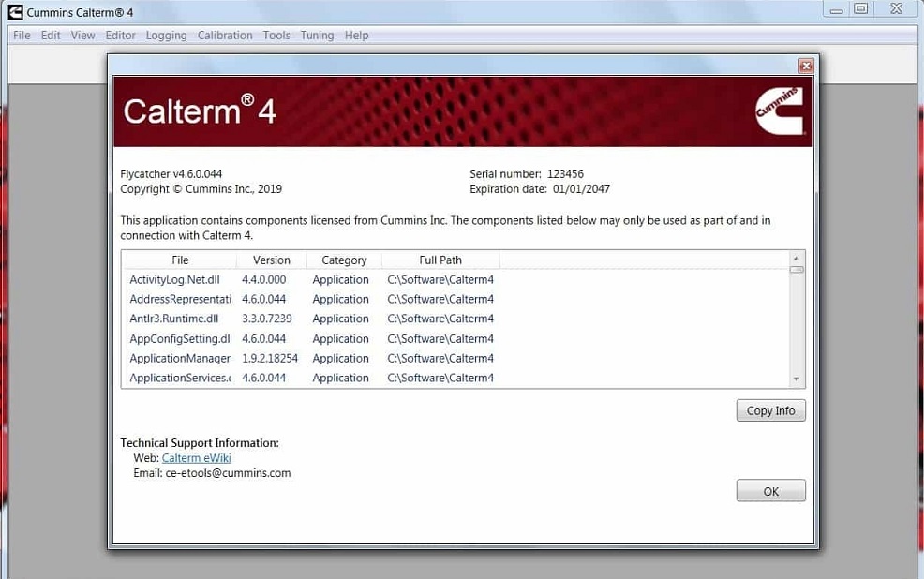Click version 1.9.2.18254 cell
This screenshot has width=924, height=579.
tap(270, 358)
